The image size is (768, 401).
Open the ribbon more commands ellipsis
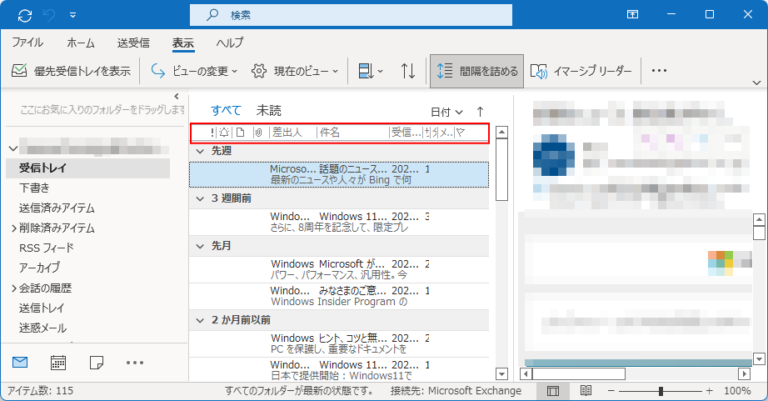(x=659, y=71)
